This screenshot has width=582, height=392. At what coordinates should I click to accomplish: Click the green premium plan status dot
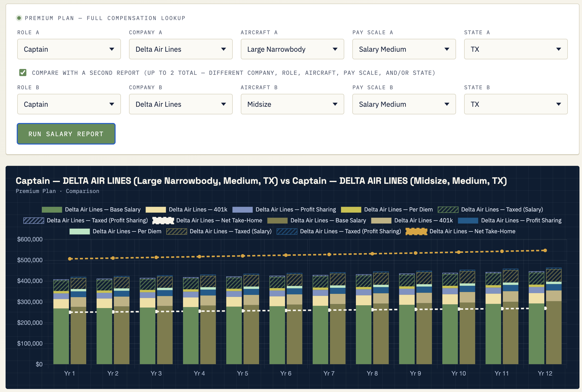click(19, 18)
